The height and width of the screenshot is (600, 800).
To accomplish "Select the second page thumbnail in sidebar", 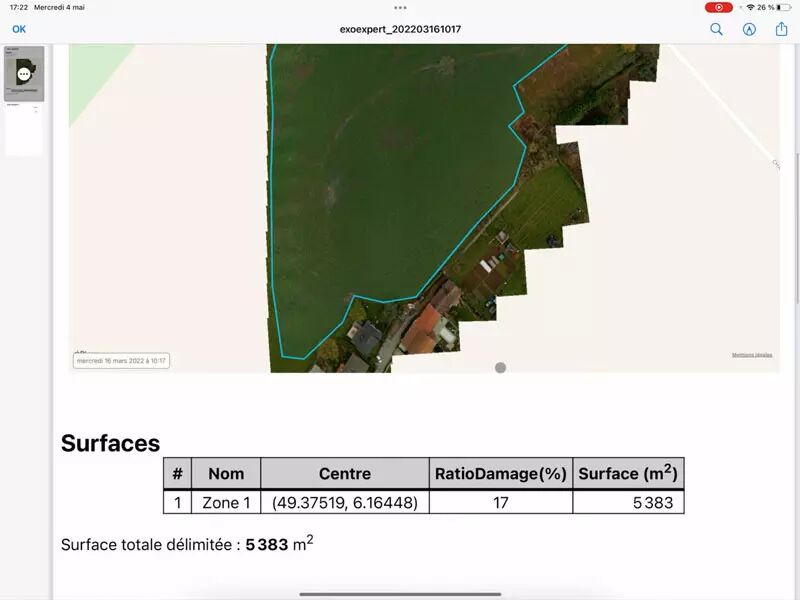I will 24,129.
